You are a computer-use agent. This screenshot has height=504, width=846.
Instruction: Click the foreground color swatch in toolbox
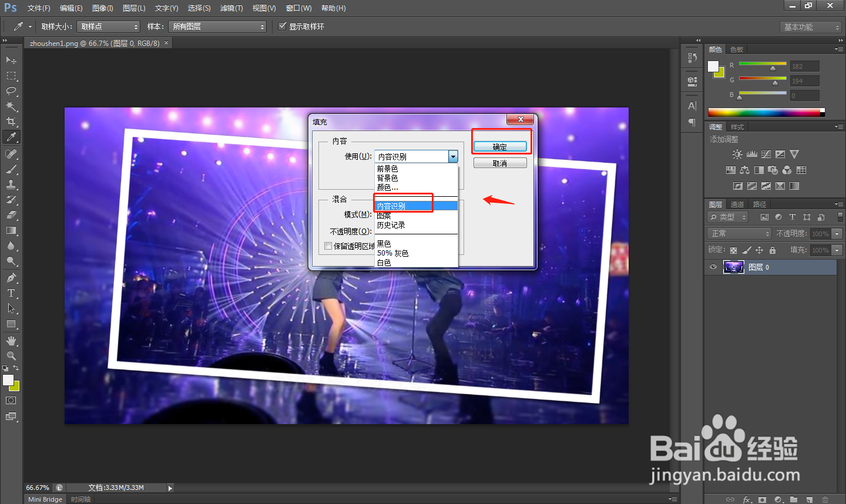pyautogui.click(x=8, y=380)
